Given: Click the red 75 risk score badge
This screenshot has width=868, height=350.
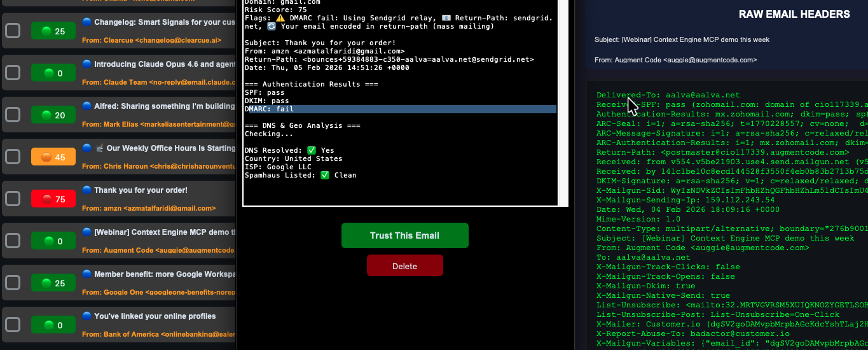Looking at the screenshot, I should pyautogui.click(x=53, y=199).
